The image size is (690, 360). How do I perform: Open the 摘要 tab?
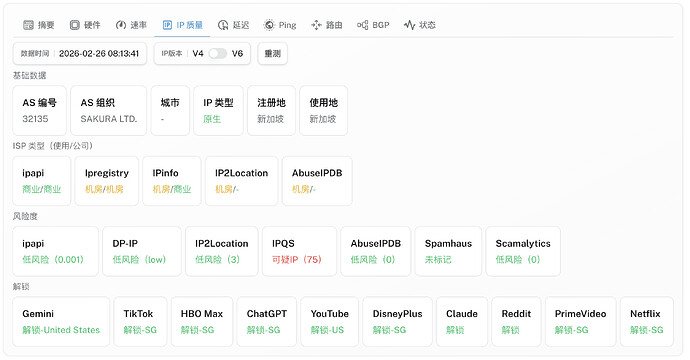(x=39, y=25)
